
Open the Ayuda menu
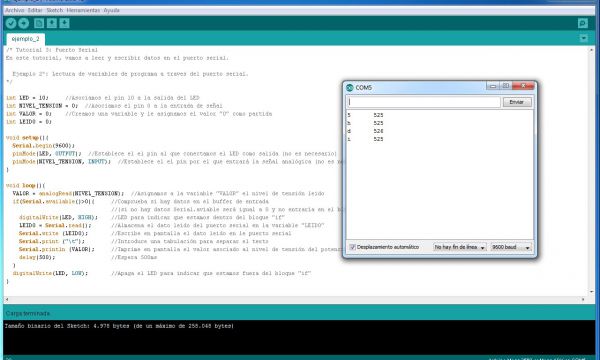pyautogui.click(x=112, y=10)
